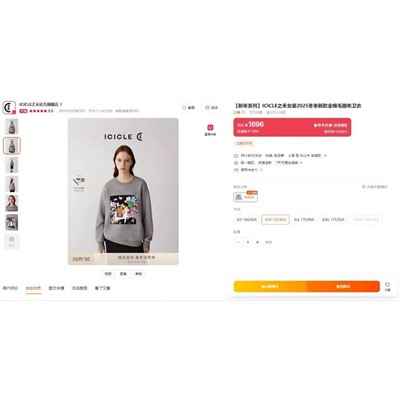This screenshot has width=400, height=400.
Task: Click the yellow add to cart button
Action: (270, 286)
